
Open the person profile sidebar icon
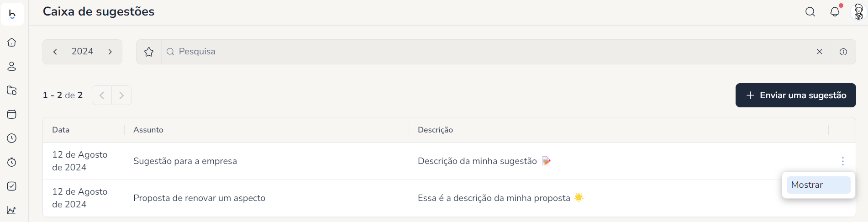pyautogui.click(x=12, y=66)
